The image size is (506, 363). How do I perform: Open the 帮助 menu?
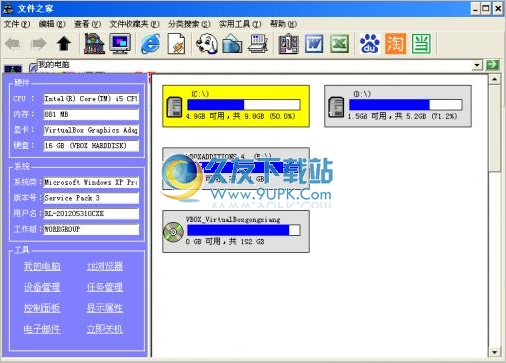tap(283, 24)
